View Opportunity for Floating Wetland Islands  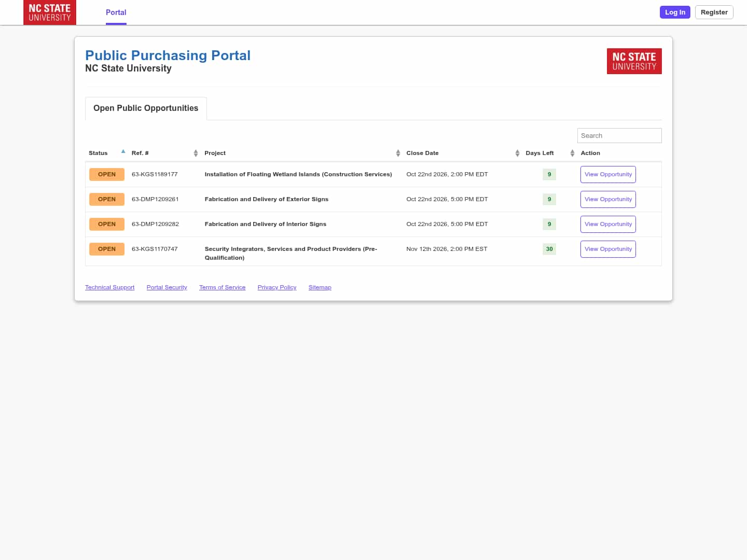coord(608,174)
